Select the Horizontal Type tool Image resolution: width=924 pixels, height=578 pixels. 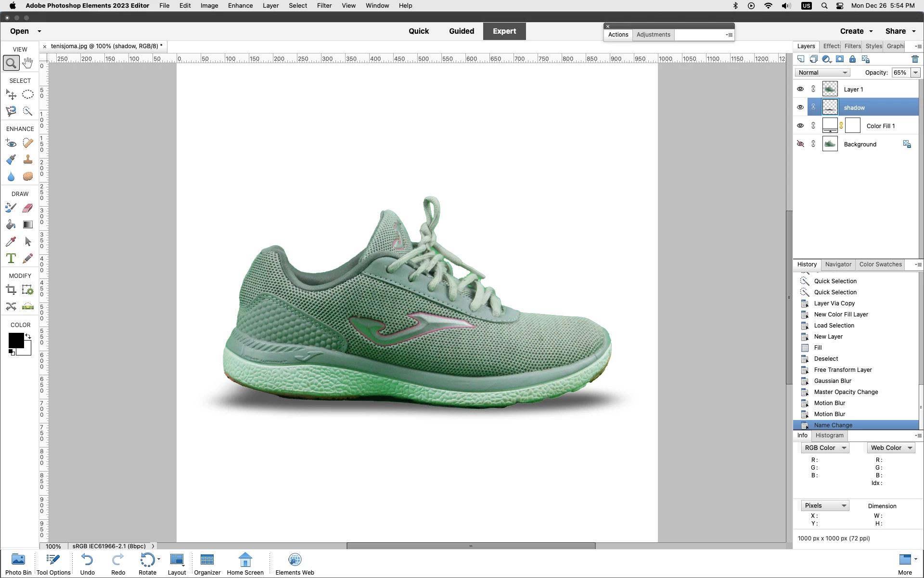11,258
